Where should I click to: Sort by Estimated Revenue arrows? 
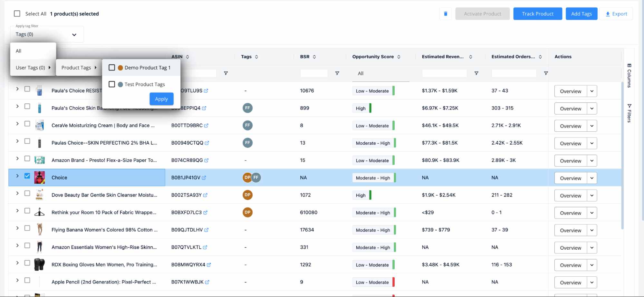pos(471,57)
